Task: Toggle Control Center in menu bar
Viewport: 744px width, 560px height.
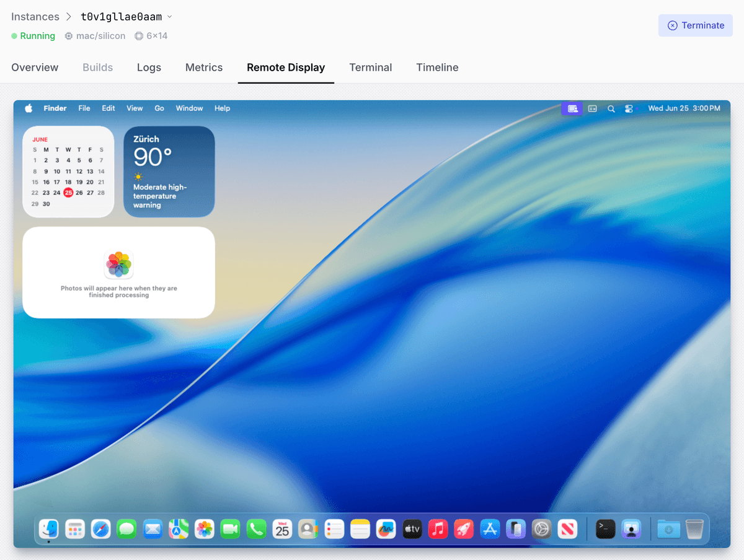Action: click(629, 108)
